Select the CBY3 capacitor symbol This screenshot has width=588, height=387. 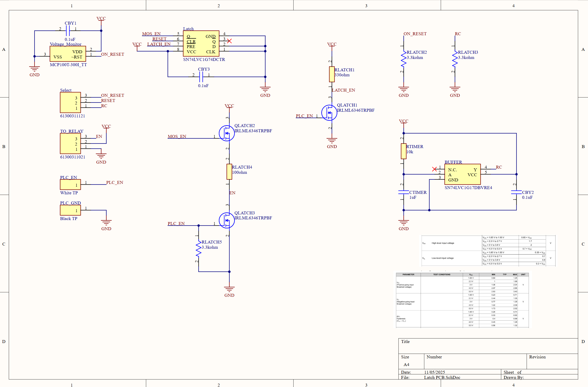[201, 77]
